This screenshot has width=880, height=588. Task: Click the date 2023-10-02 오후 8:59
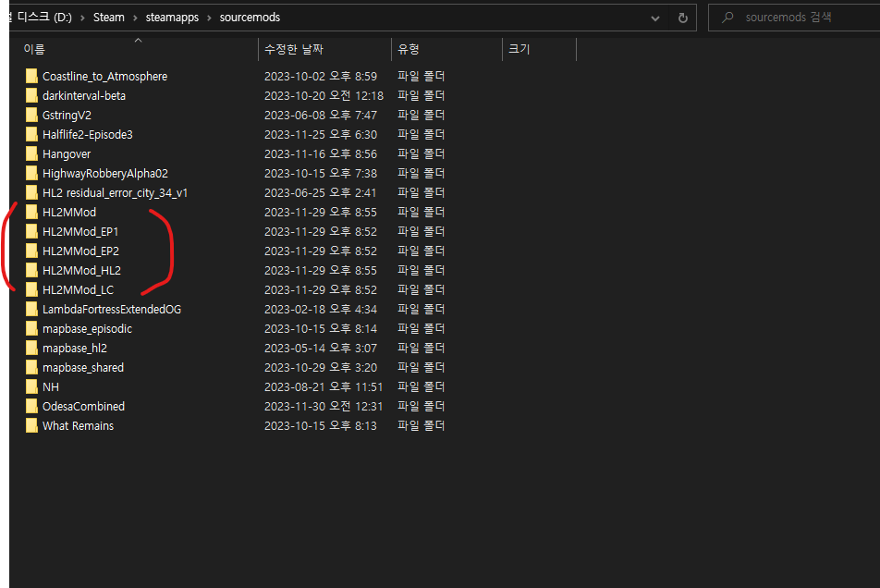pos(321,76)
